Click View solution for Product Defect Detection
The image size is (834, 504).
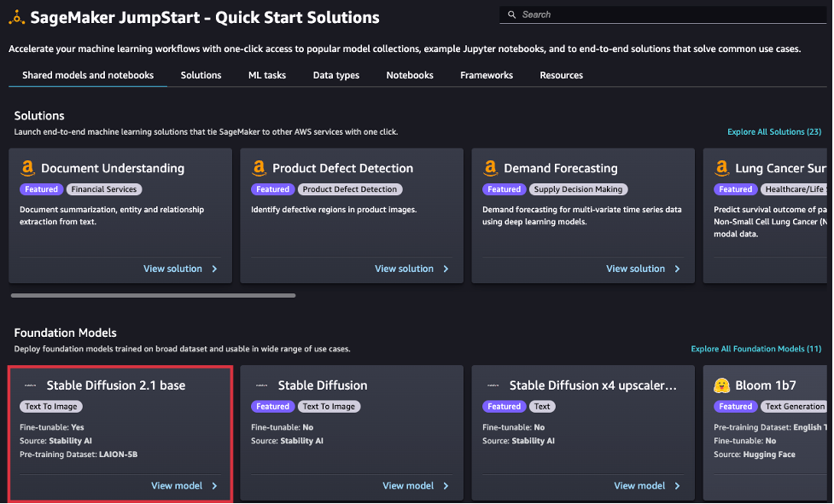point(404,269)
